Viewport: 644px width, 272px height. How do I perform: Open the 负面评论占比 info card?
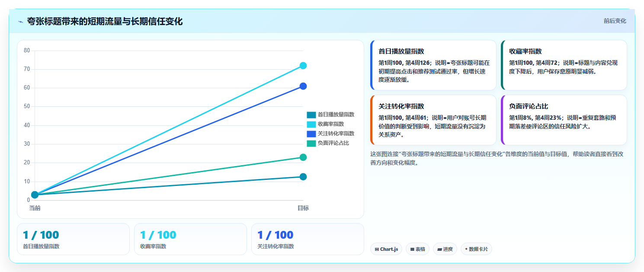pyautogui.click(x=564, y=120)
